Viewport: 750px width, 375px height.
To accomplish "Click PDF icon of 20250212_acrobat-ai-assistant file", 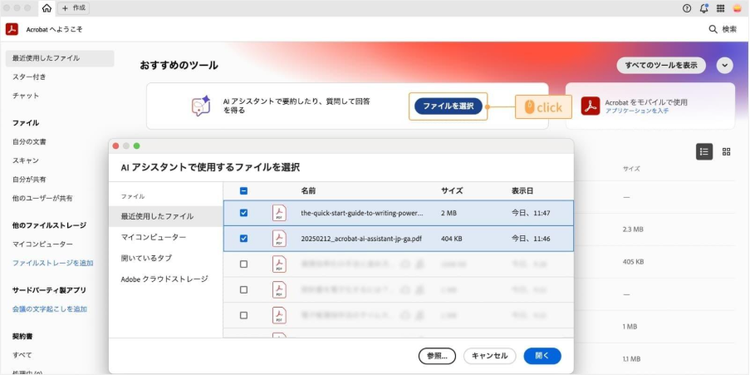I will [279, 238].
